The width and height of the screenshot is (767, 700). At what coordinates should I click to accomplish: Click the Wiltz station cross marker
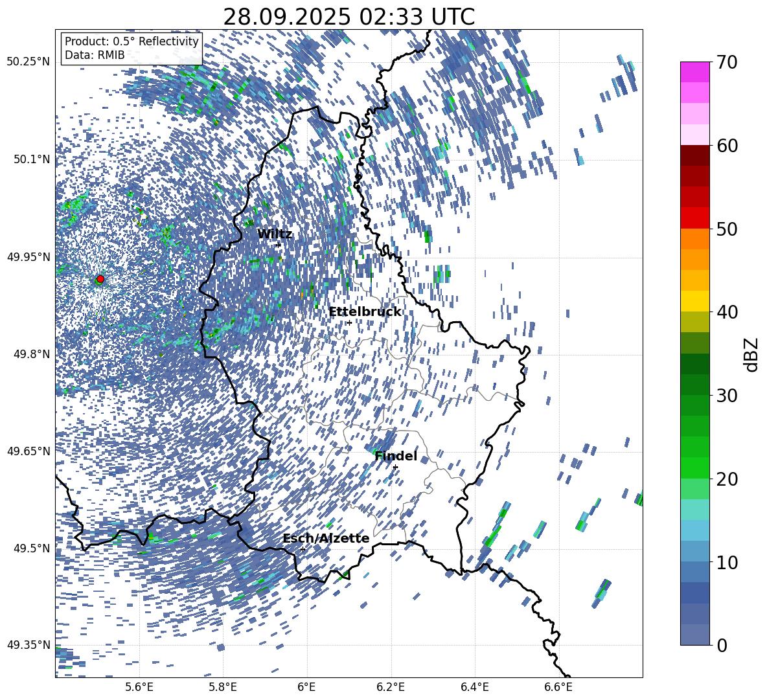(x=279, y=245)
